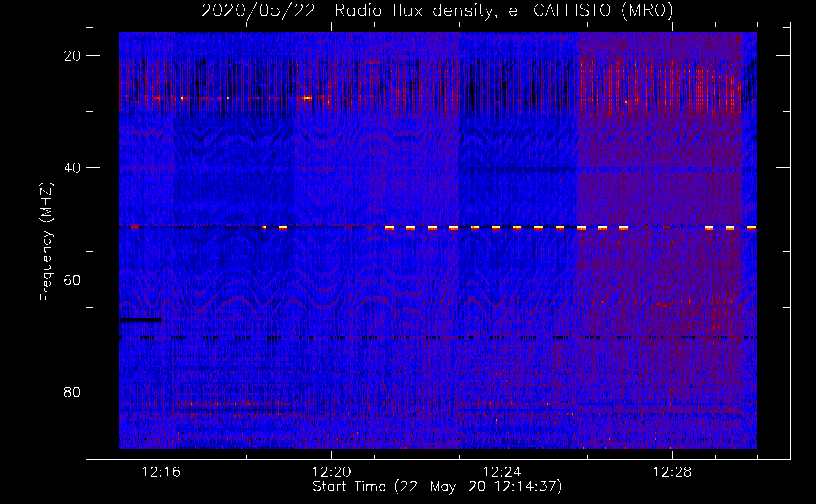
Task: Select the 'Frequency (MHZ)' y-axis label
Action: [x=46, y=242]
